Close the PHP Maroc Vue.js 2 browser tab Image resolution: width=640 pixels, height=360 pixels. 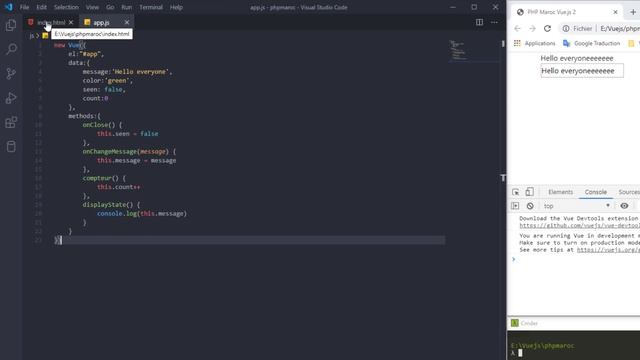[x=616, y=12]
